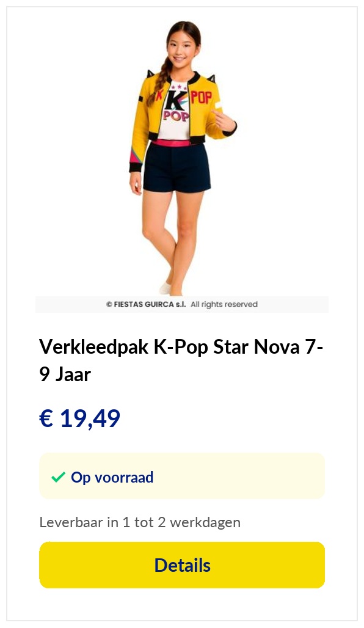Click the green checkmark stock icon
Image resolution: width=364 pixels, height=628 pixels.
(59, 477)
